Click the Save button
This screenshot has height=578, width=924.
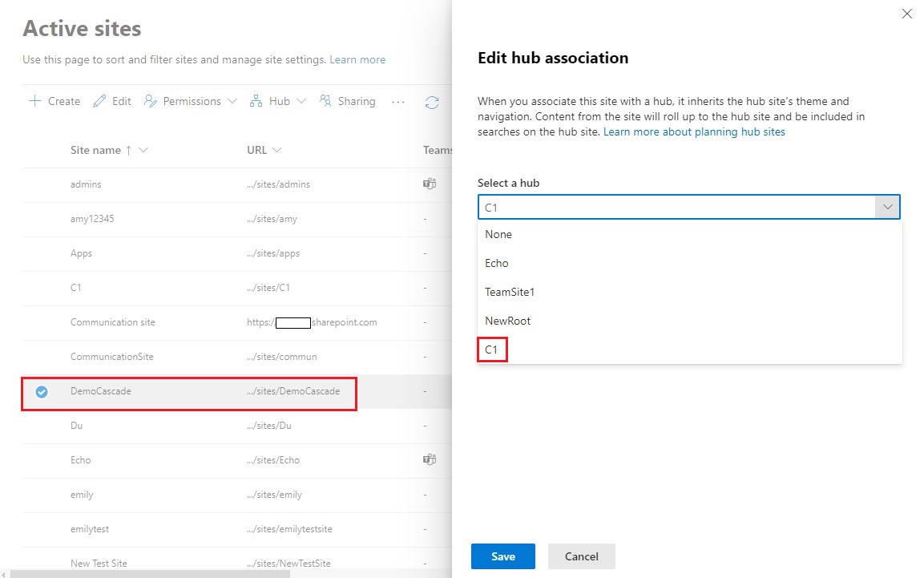click(502, 556)
